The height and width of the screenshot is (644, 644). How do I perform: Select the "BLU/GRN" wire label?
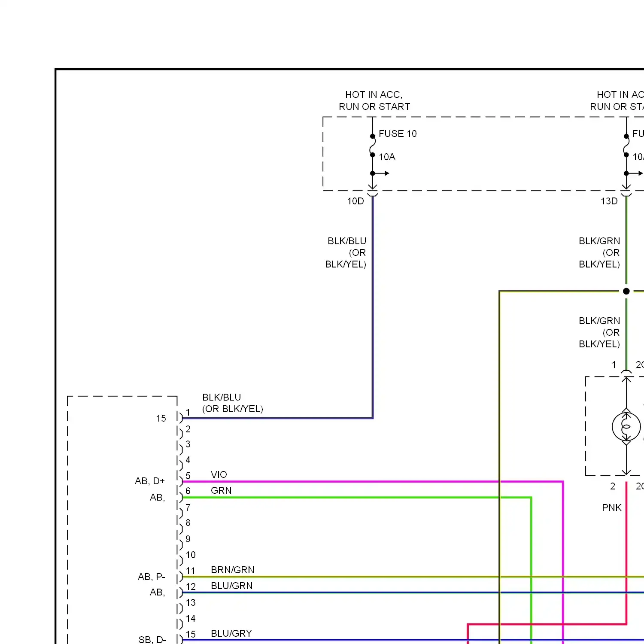click(x=232, y=586)
